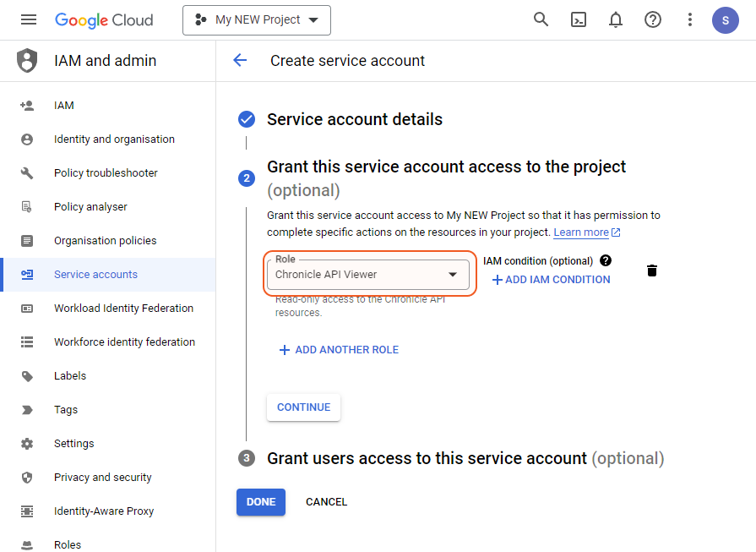
Task: Delete the role using trash icon
Action: [x=652, y=271]
